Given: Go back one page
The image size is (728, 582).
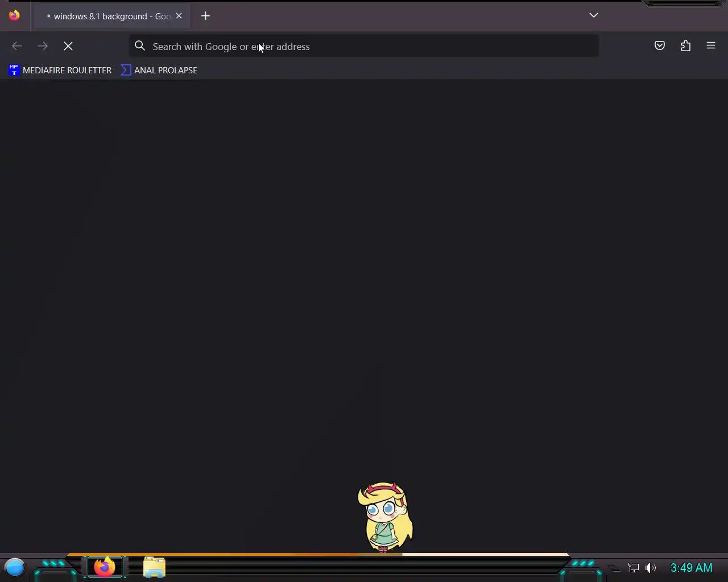Looking at the screenshot, I should pos(17,46).
